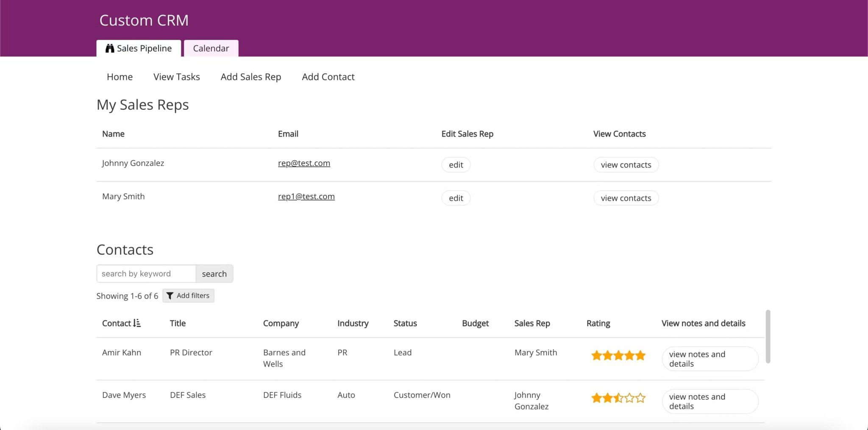868x430 pixels.
Task: Click the binoculars icon on Sales Pipeline tab
Action: point(109,48)
